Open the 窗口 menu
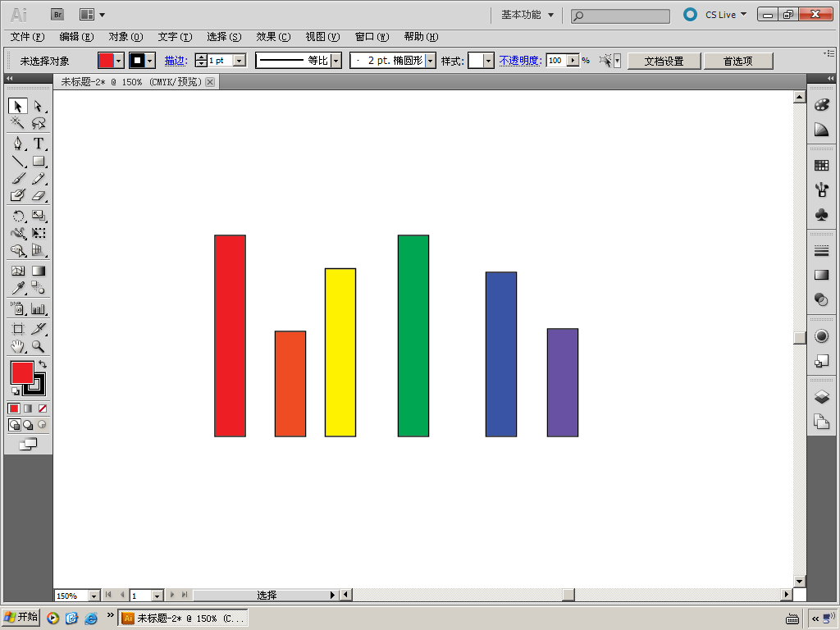The image size is (840, 630). 372,37
